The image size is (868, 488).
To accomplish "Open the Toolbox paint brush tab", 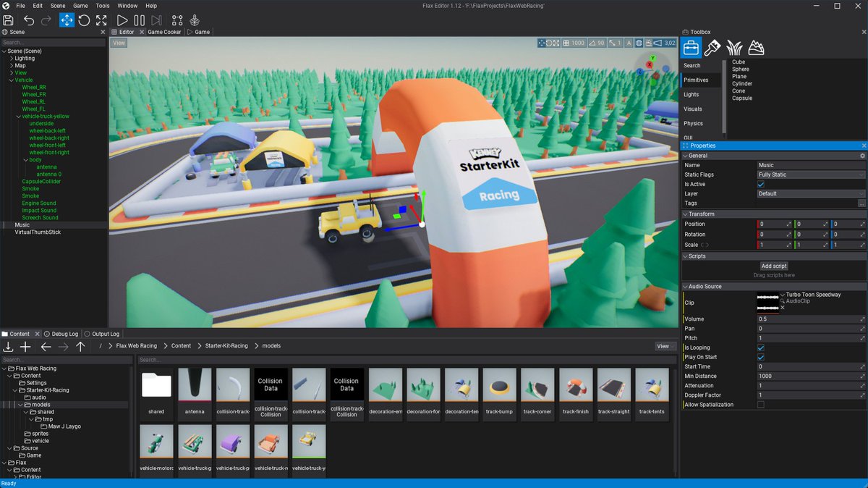I will coord(712,48).
